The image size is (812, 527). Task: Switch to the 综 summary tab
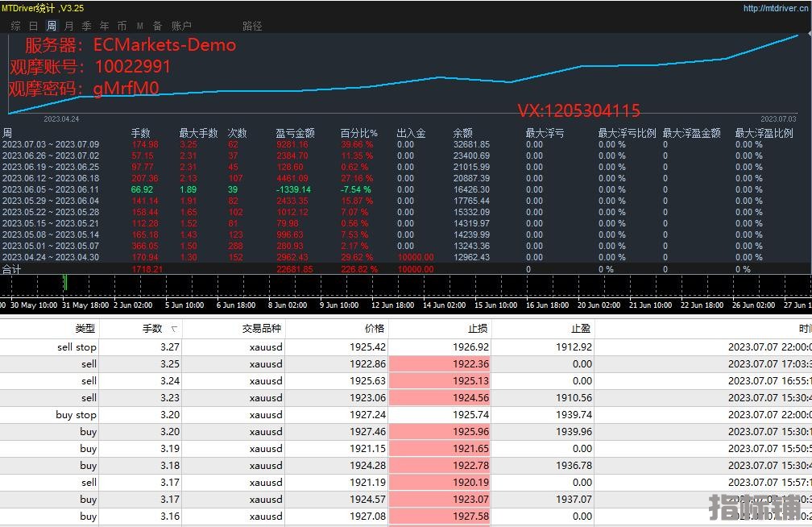coord(16,26)
